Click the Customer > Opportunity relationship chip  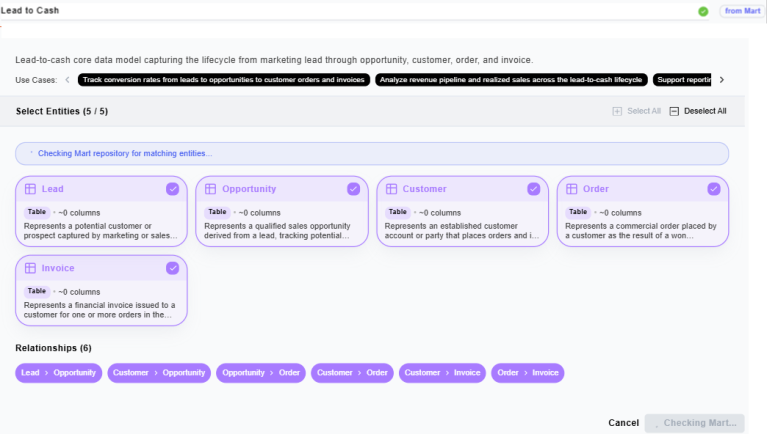[159, 373]
